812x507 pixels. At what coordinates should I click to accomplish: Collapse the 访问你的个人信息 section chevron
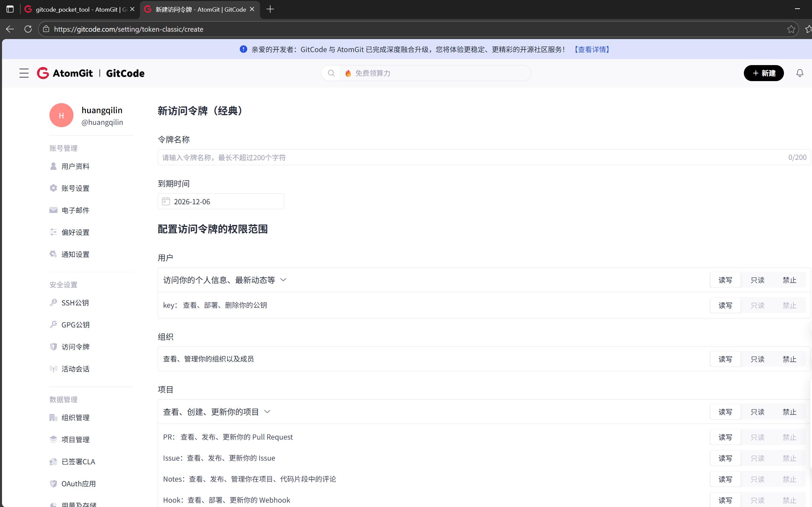[x=283, y=280]
